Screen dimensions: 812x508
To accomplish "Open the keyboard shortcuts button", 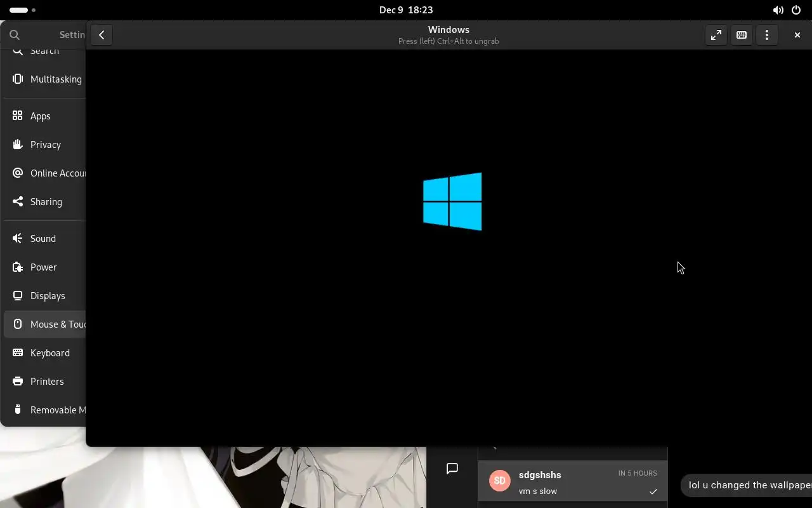I will click(742, 35).
